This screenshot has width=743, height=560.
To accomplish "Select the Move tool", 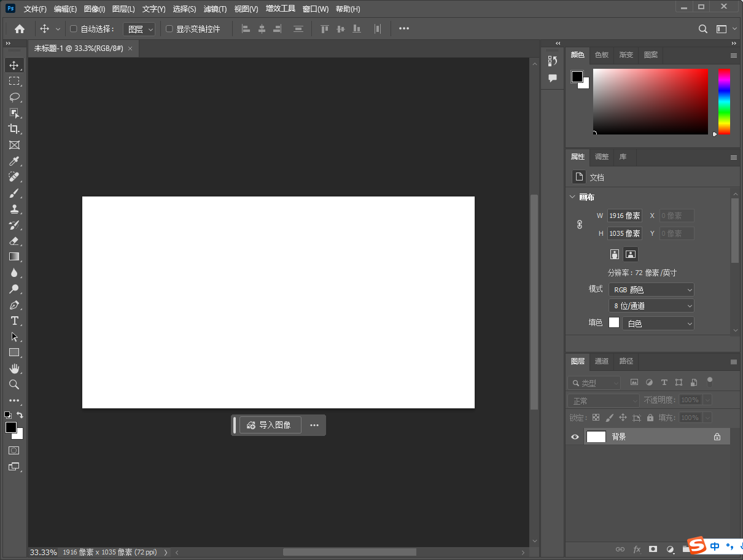I will 15,65.
